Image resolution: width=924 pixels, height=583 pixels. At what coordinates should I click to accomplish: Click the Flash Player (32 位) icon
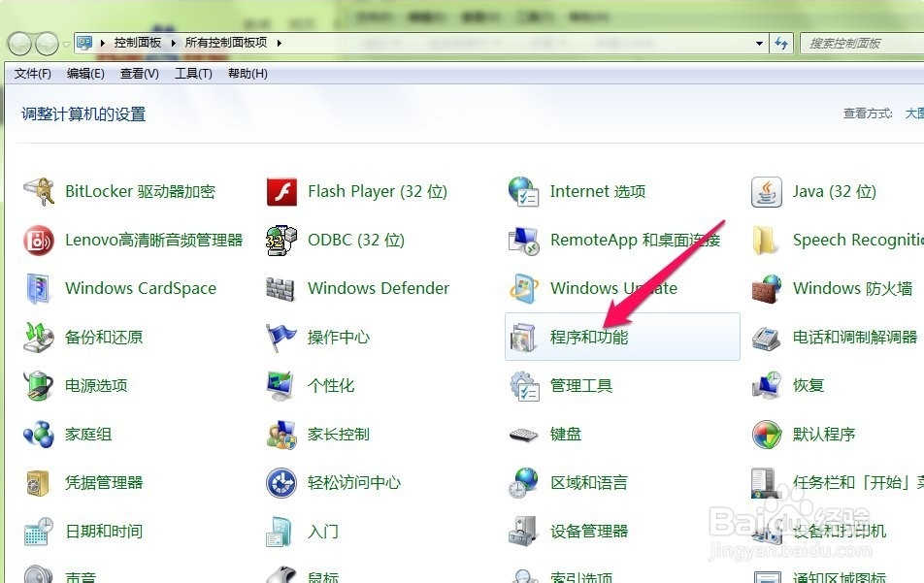(x=281, y=192)
